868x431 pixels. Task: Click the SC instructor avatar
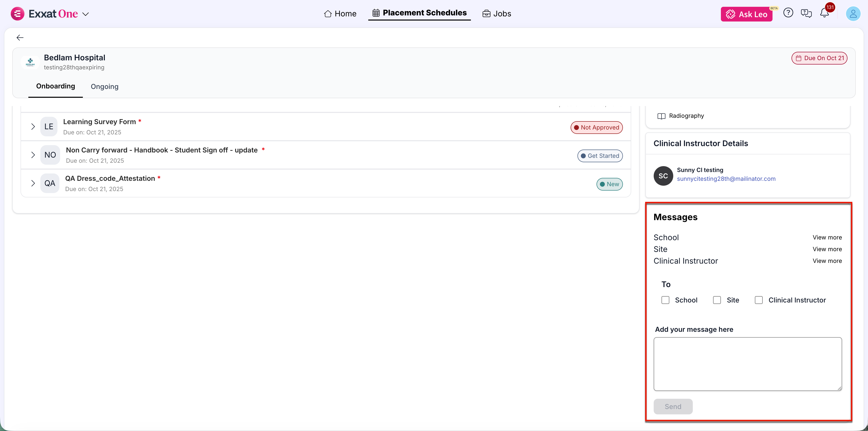[663, 176]
